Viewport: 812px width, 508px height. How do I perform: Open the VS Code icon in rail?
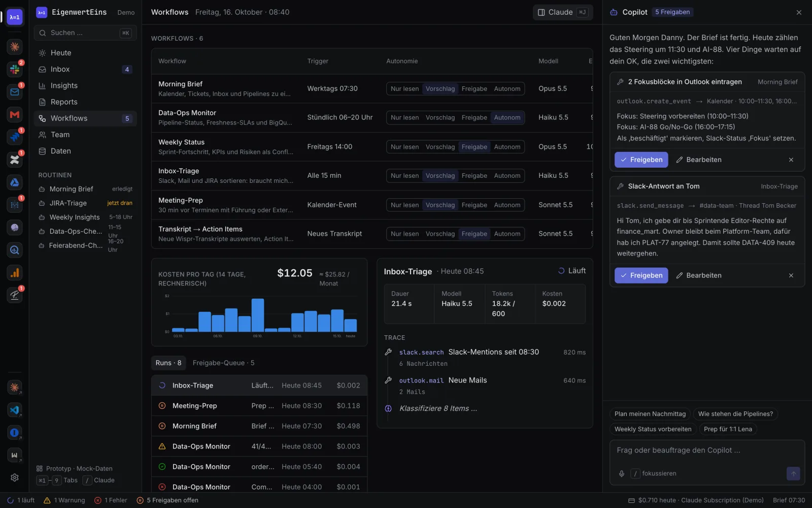(15, 410)
